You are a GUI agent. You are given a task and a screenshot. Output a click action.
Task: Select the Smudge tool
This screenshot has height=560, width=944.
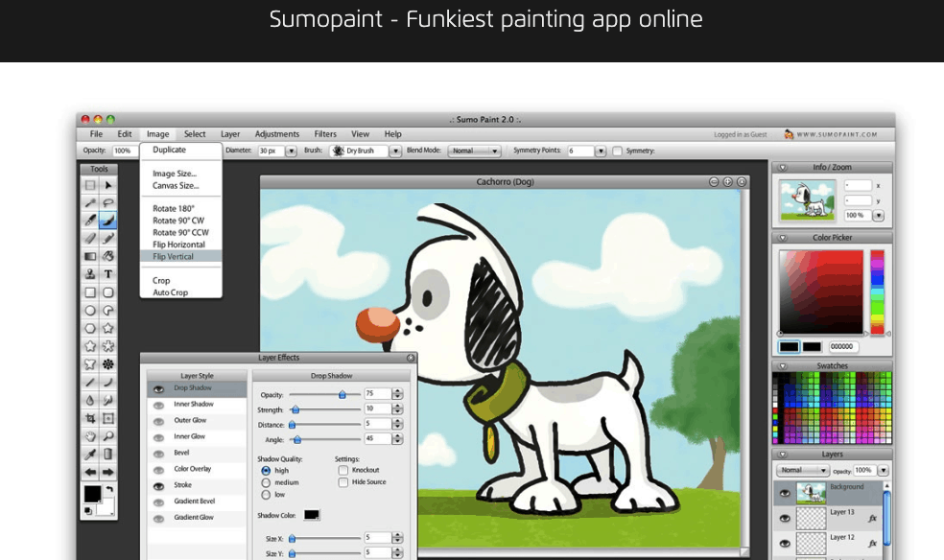pyautogui.click(x=108, y=400)
